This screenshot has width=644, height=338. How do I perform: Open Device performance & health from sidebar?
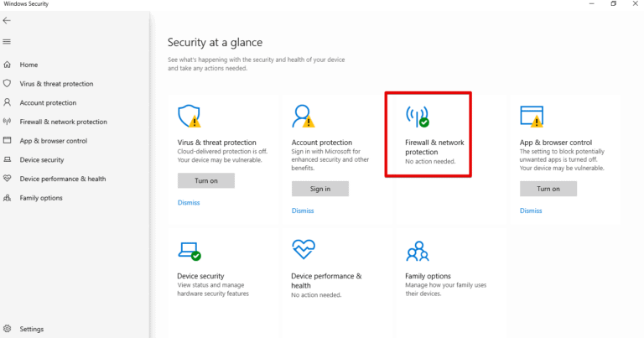[63, 179]
